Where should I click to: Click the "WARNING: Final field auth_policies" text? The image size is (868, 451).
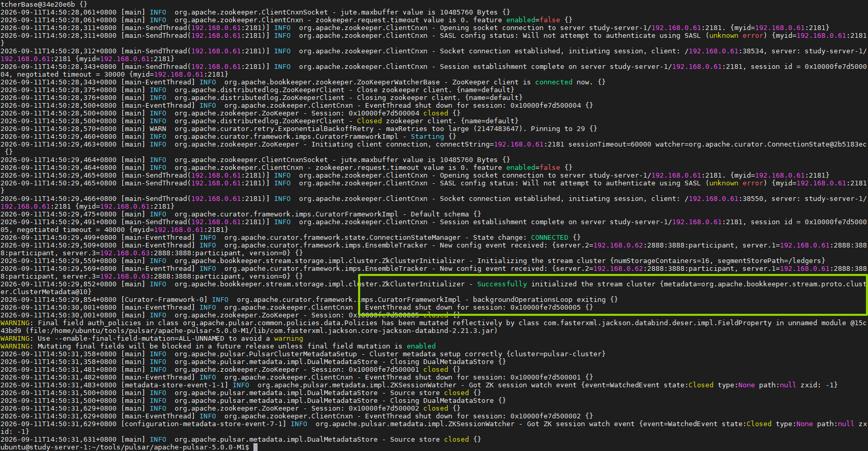pyautogui.click(x=71, y=323)
